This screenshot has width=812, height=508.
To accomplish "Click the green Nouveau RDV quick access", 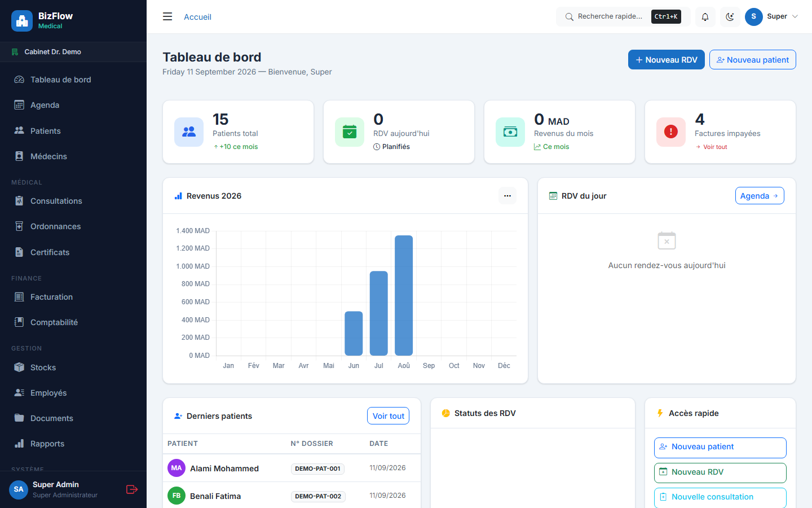I will (720, 473).
